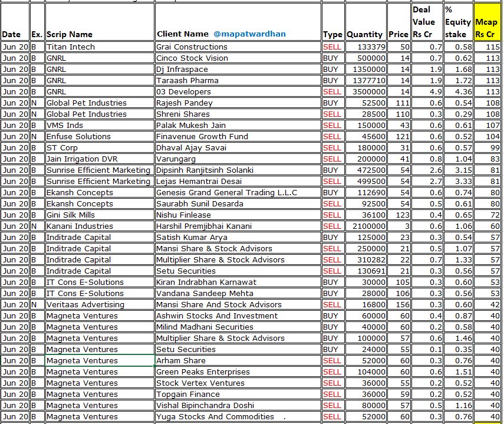Viewport: 504px width, 424px height.
Task: Click the yellow 'Mcap Rs Cr' header cell
Action: click(x=487, y=22)
